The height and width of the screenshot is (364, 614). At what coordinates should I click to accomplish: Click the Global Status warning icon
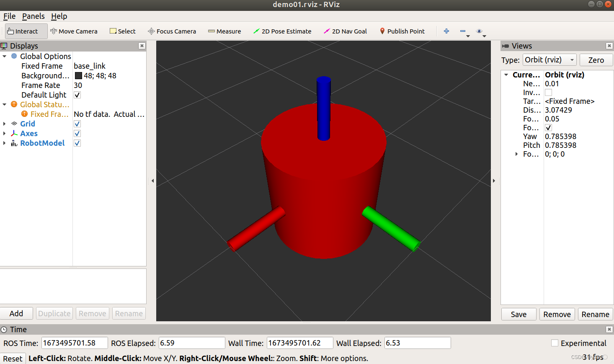pos(14,104)
